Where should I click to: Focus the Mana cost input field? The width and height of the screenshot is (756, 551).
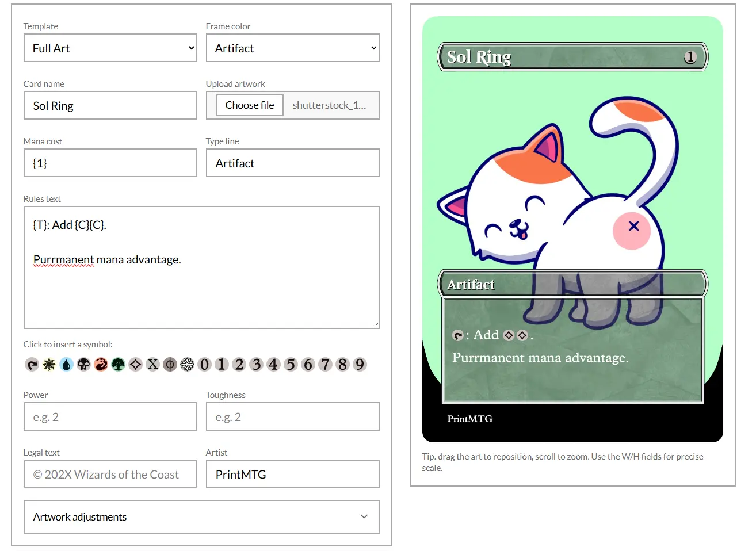click(x=110, y=163)
